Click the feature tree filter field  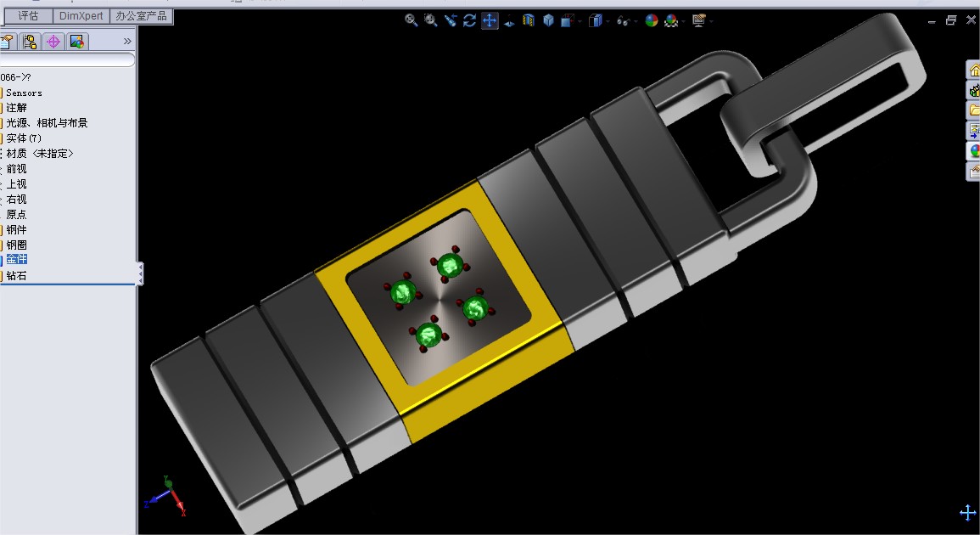pos(67,60)
